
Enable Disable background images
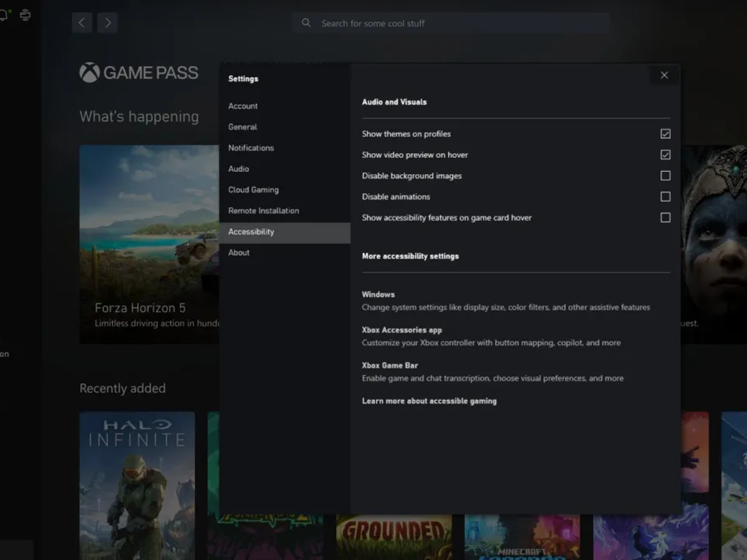pyautogui.click(x=665, y=175)
